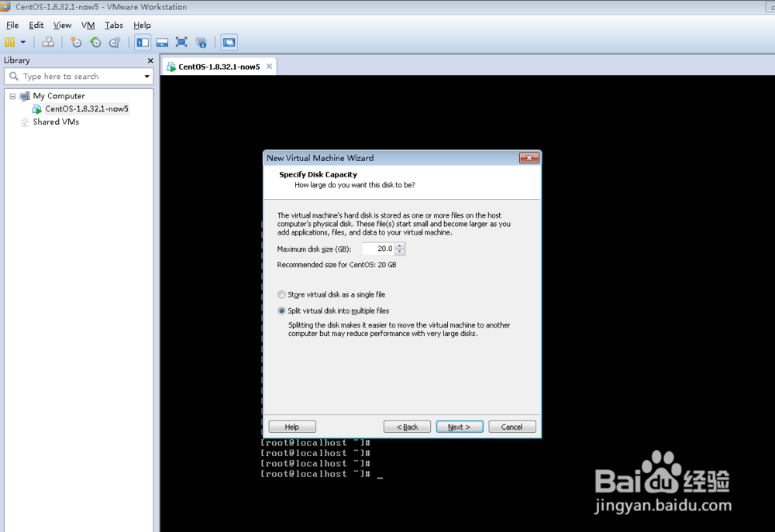Screen dimensions: 775x532
Task: Open the View menu
Action: 62,26
